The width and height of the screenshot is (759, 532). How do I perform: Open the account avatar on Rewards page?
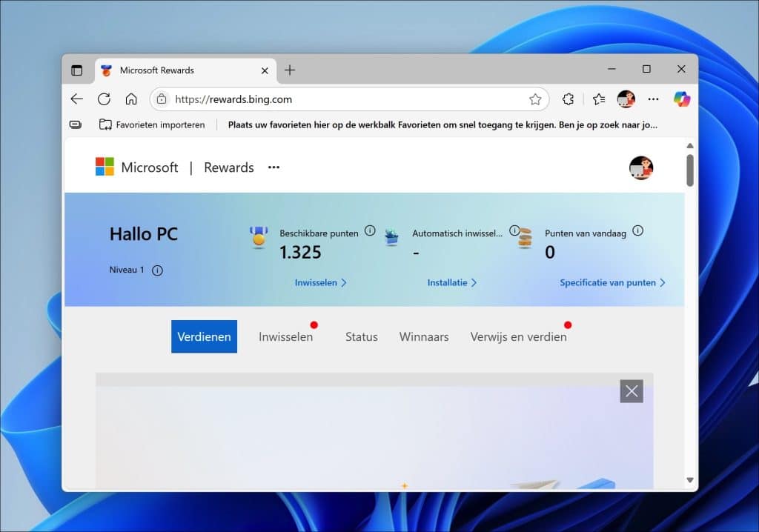click(641, 168)
